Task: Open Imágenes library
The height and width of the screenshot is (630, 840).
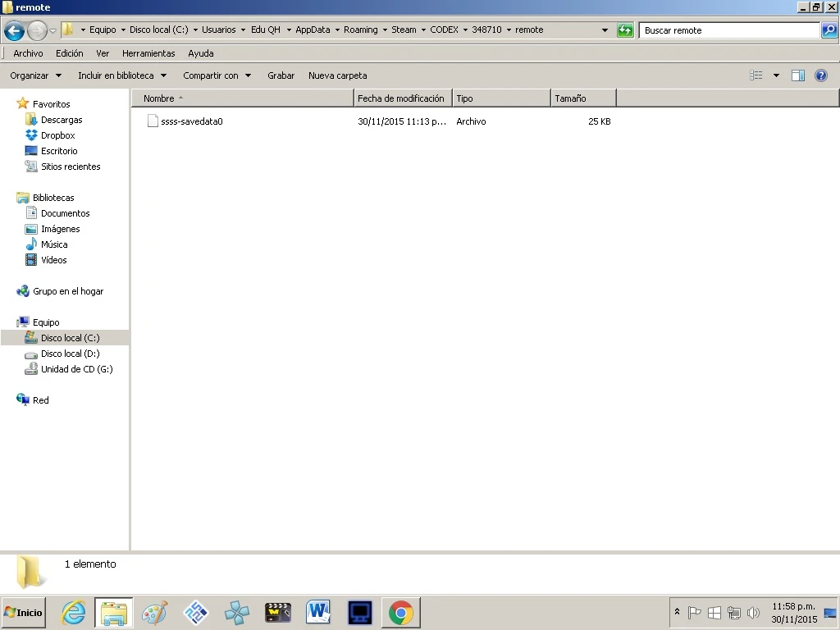Action: 60,229
